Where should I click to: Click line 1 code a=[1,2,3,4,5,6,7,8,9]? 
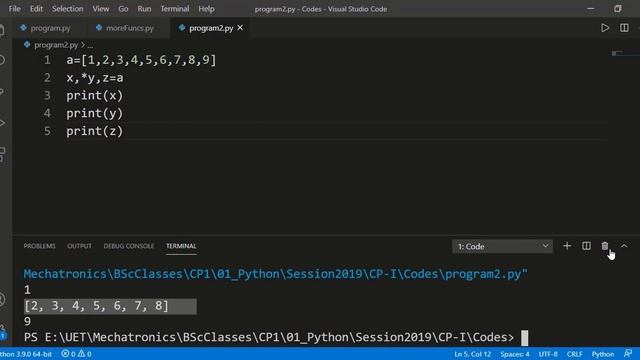tap(141, 60)
